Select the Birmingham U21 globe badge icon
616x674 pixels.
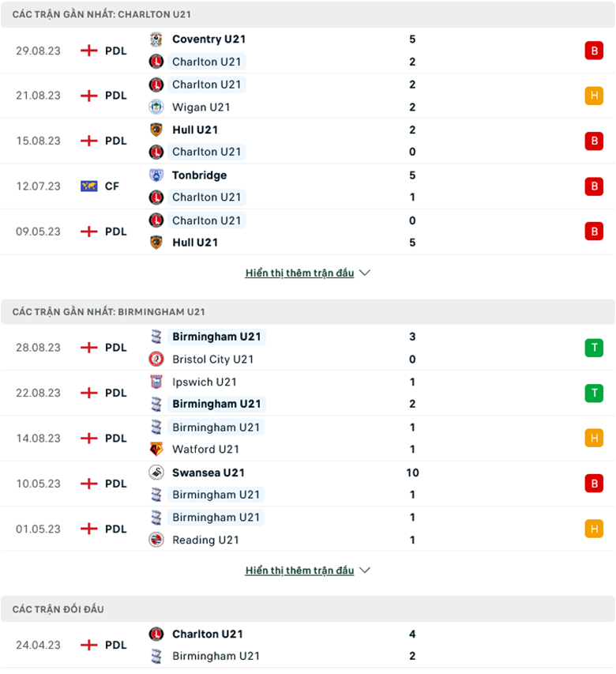[x=157, y=337]
